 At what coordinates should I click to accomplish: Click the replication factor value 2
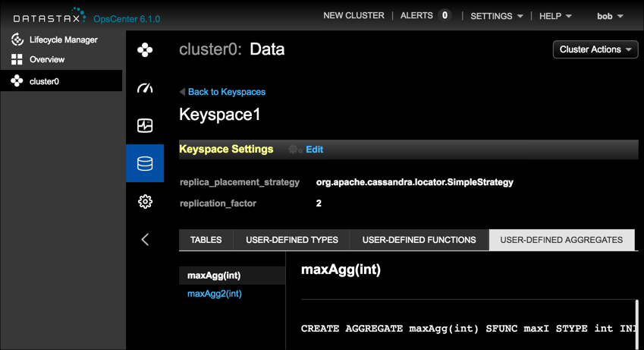point(319,203)
